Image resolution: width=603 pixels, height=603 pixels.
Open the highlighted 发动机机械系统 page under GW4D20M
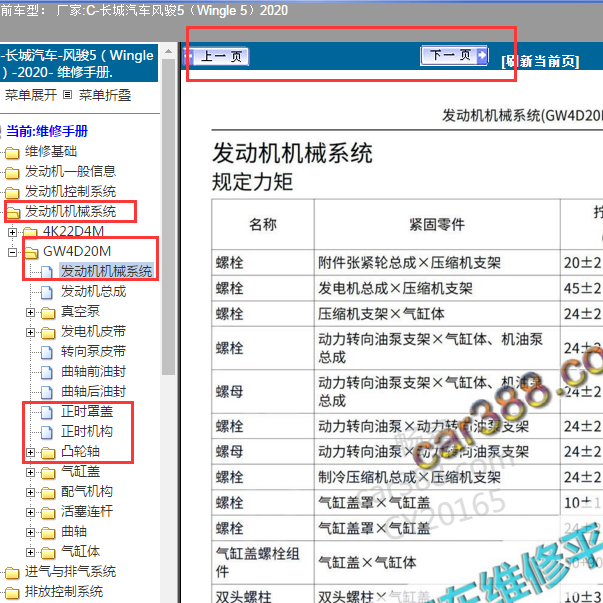pos(107,271)
